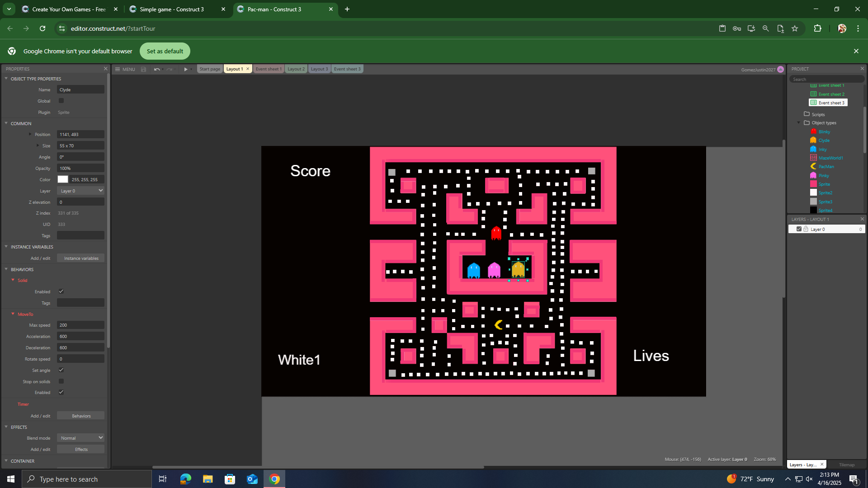Preview the project with play icon
This screenshot has height=488, width=868.
click(x=185, y=69)
